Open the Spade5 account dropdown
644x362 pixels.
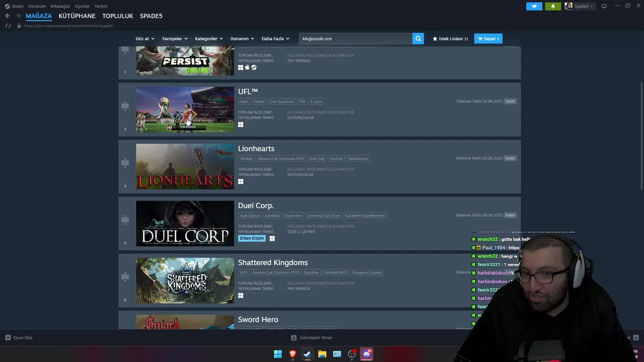tap(584, 6)
